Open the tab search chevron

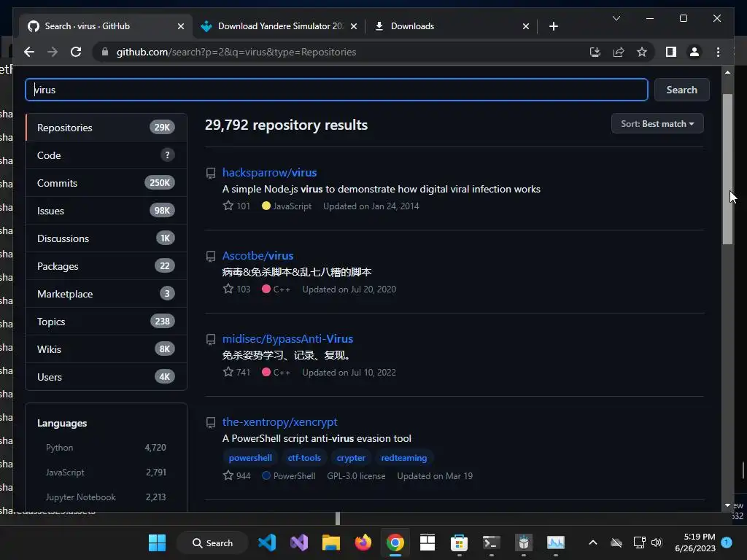616,18
